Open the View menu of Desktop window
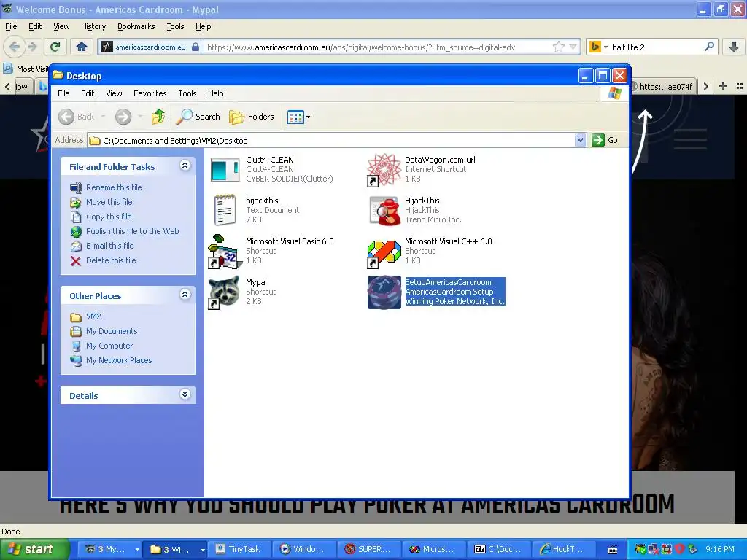747x560 pixels. [x=114, y=93]
